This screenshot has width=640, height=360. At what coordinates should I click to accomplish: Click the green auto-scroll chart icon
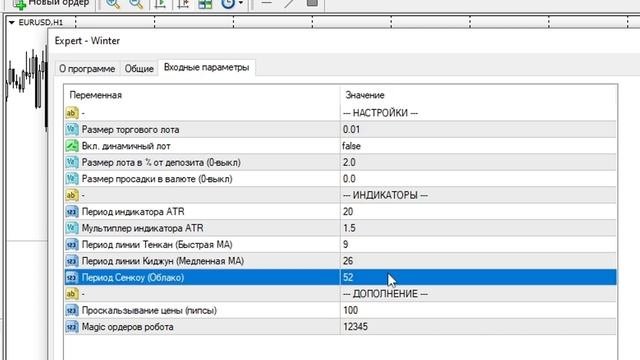coord(160,4)
